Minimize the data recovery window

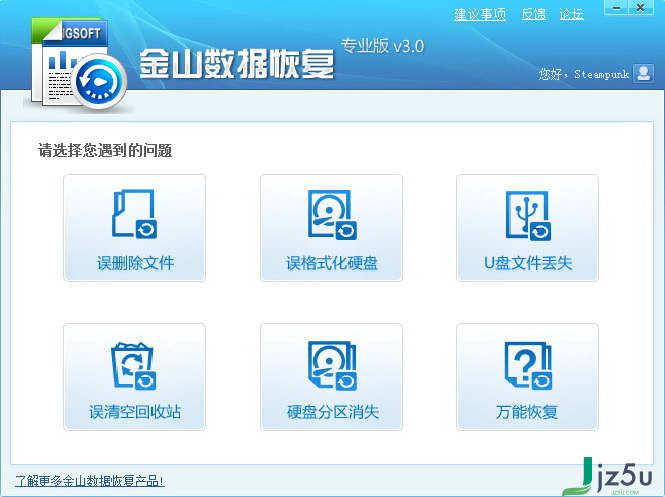click(x=616, y=8)
